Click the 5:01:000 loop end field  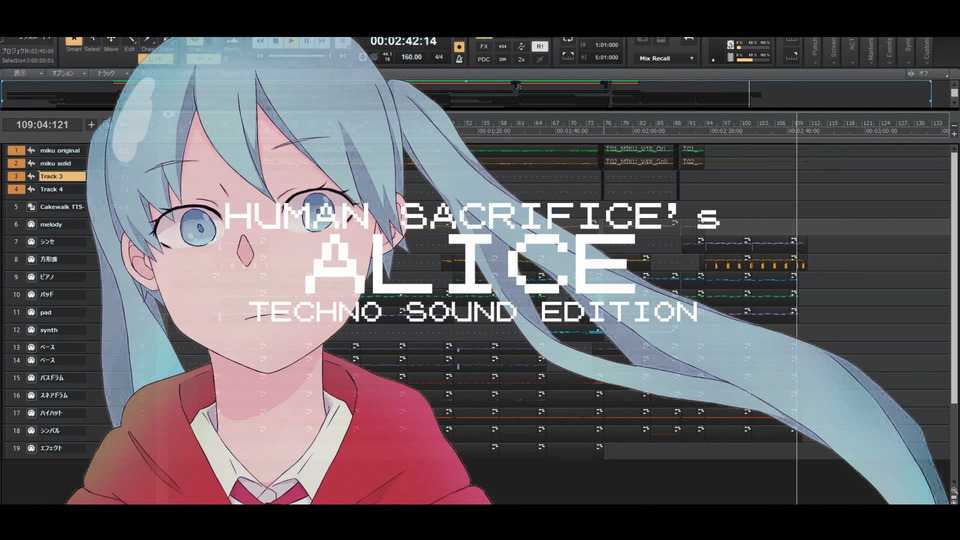607,58
